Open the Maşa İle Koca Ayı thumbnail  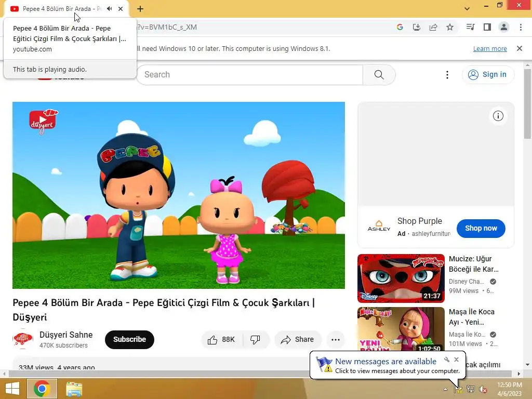tap(401, 329)
